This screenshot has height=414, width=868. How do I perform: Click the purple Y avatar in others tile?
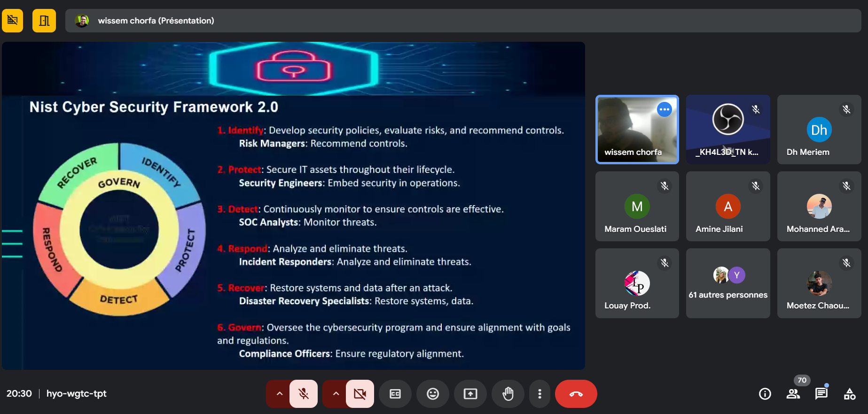[737, 275]
